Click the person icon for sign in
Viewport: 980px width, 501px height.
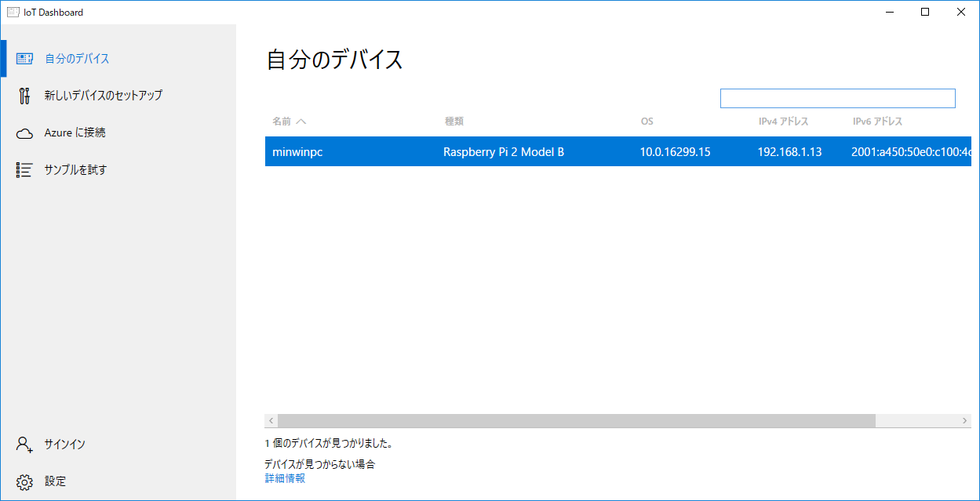pyautogui.click(x=24, y=445)
